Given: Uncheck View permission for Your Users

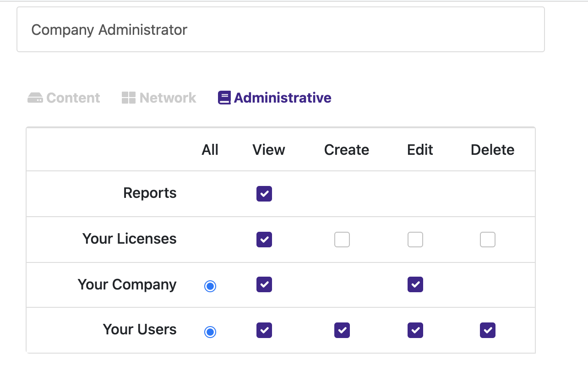Looking at the screenshot, I should click(264, 330).
